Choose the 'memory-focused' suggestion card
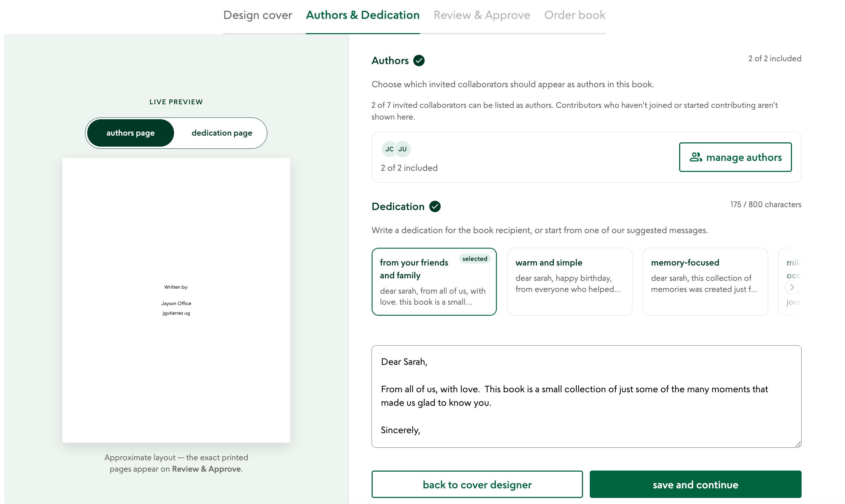The image size is (845, 504). (705, 282)
